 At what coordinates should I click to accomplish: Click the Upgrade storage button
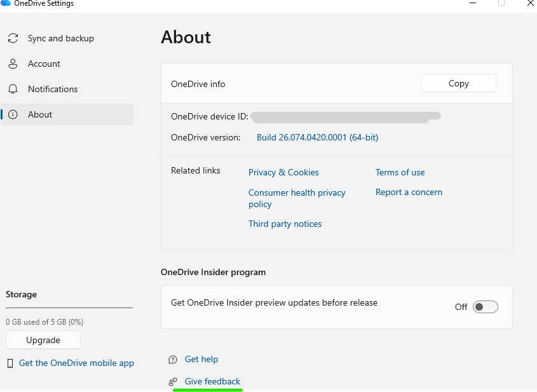coord(43,340)
